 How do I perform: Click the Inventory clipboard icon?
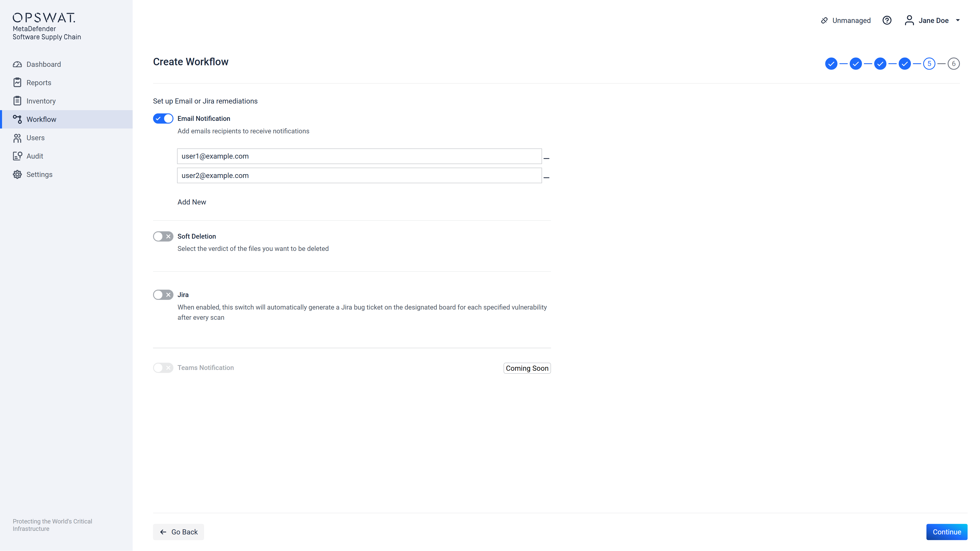(x=17, y=101)
